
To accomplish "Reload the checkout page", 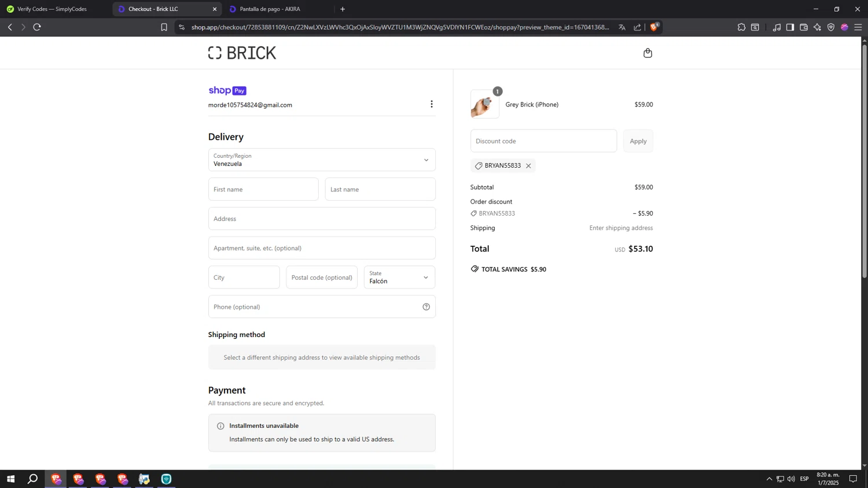I will pos(37,27).
